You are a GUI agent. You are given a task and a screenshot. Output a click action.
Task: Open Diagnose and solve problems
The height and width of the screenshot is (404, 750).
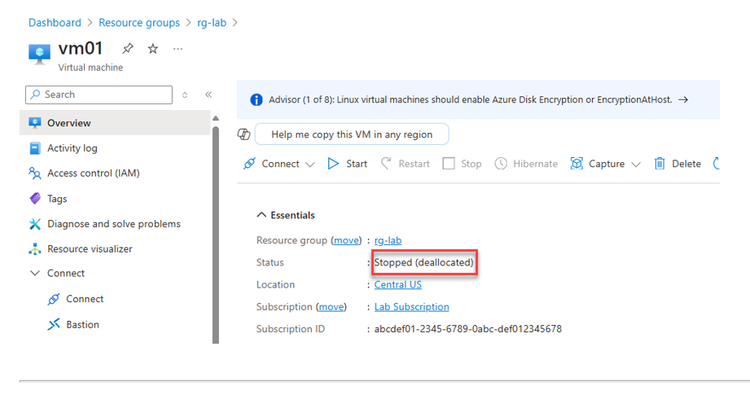pyautogui.click(x=115, y=224)
